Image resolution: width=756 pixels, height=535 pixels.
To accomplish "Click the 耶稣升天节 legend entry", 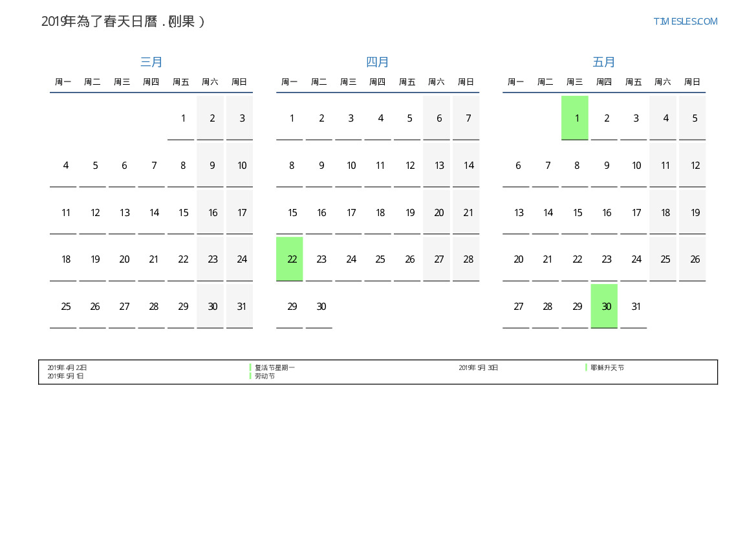I will 607,367.
